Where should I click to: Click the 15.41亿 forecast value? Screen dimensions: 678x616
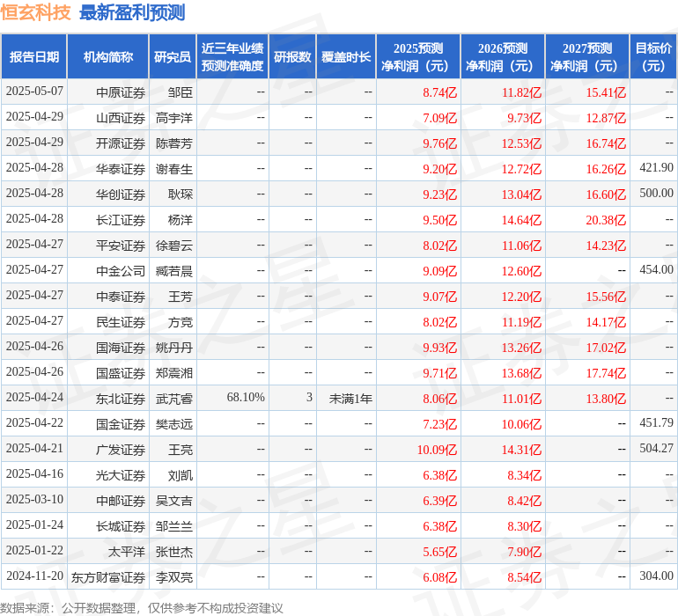tap(606, 92)
